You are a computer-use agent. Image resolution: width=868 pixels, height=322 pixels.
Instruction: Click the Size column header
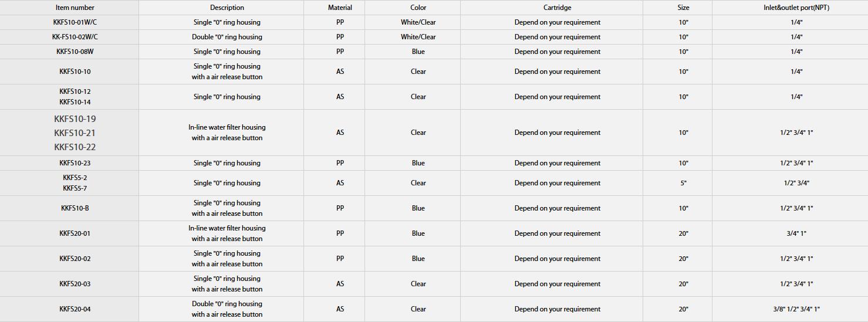pyautogui.click(x=683, y=8)
